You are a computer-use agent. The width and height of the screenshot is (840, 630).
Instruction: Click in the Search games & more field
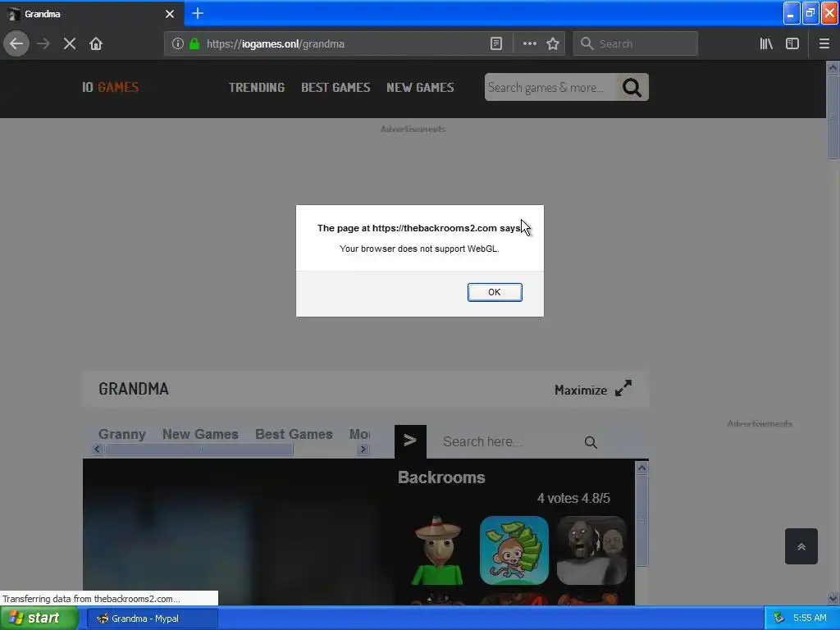[550, 87]
